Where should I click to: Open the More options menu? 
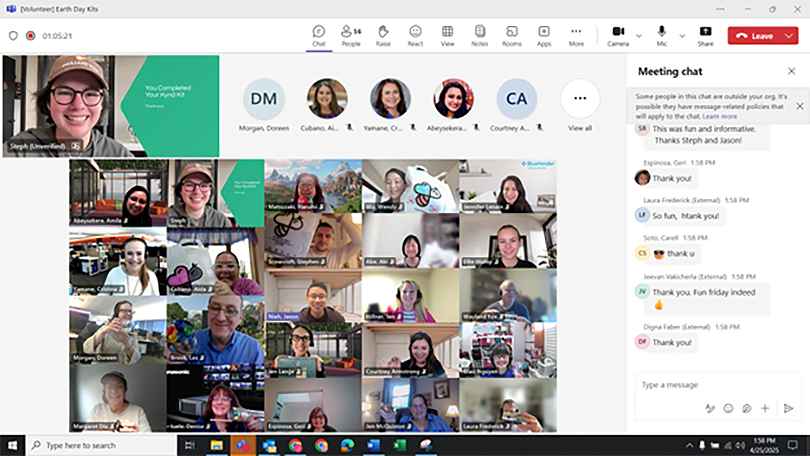pyautogui.click(x=576, y=35)
